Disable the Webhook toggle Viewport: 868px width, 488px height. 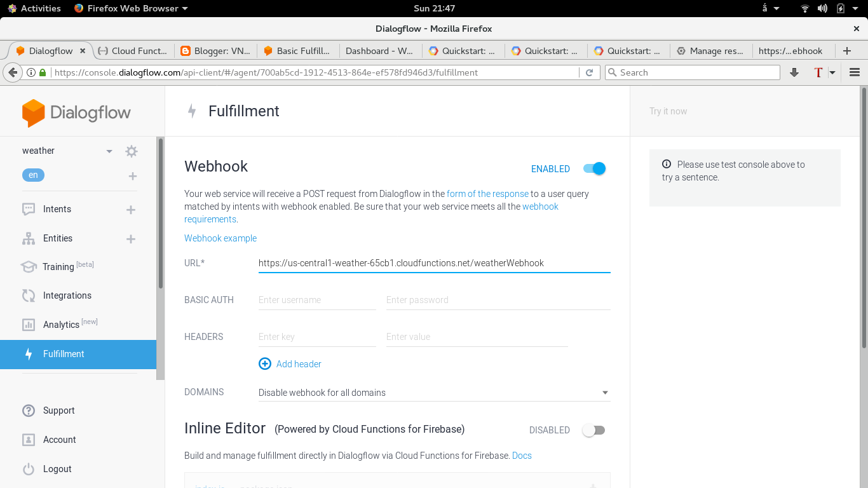tap(595, 168)
